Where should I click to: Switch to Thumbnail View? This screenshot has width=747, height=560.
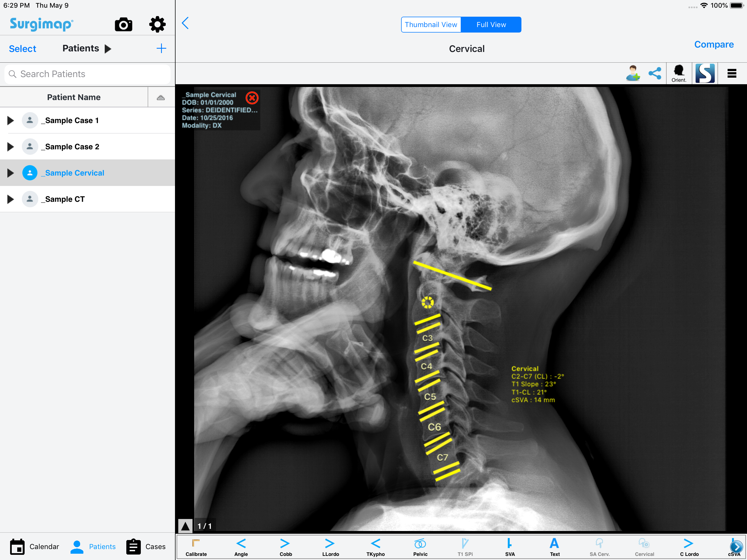(x=431, y=25)
